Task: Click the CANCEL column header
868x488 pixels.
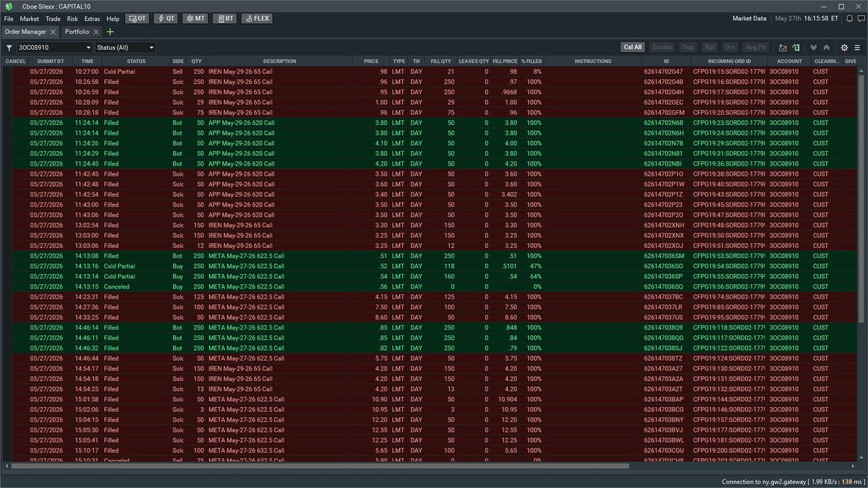Action: tap(15, 61)
